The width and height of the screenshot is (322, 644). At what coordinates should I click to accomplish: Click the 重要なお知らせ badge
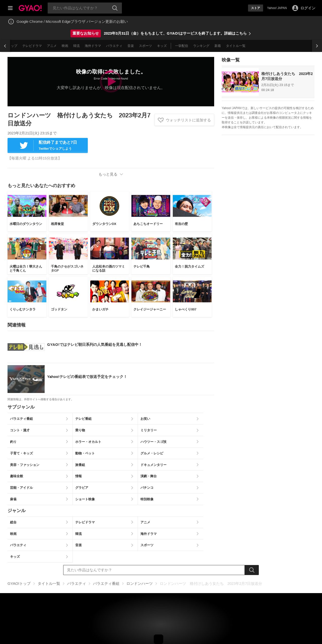[86, 33]
